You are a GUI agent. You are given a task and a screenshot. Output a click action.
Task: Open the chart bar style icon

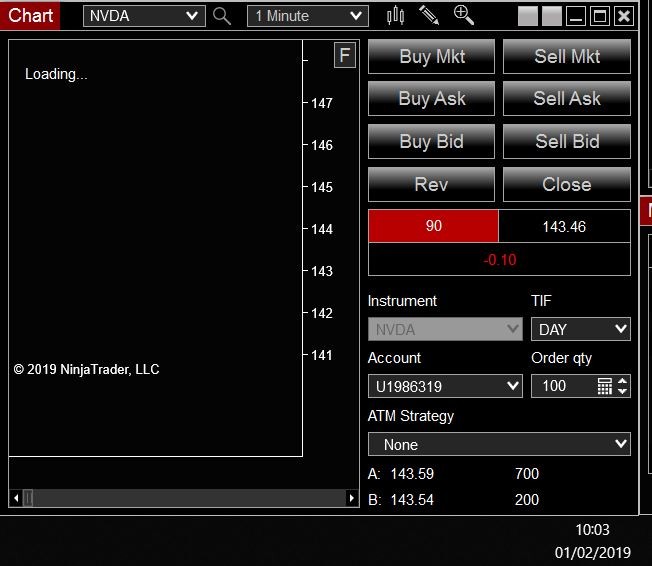point(395,16)
